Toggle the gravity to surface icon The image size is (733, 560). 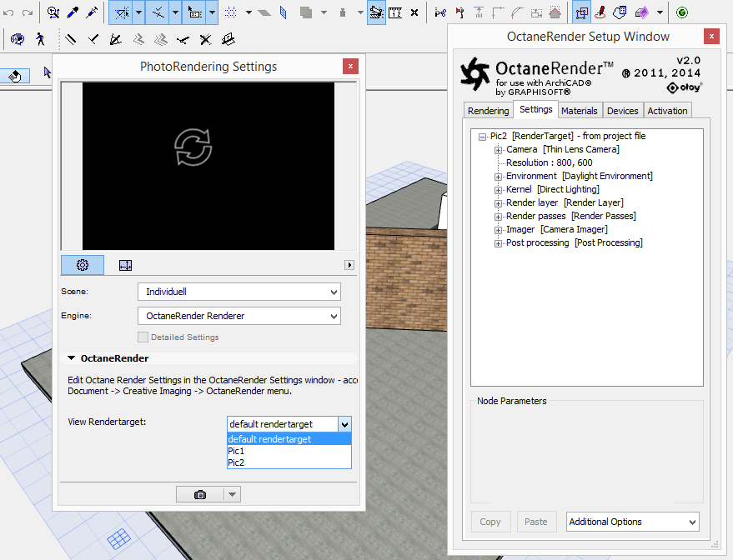[x=343, y=12]
